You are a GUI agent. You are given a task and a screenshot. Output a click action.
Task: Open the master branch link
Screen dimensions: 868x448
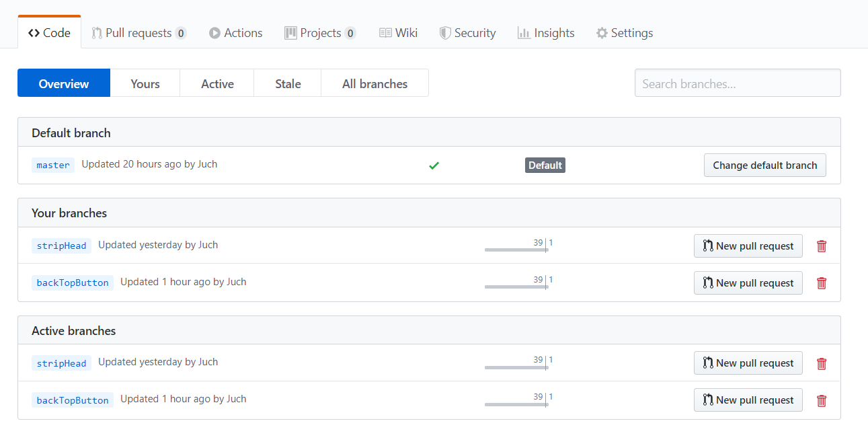[53, 165]
